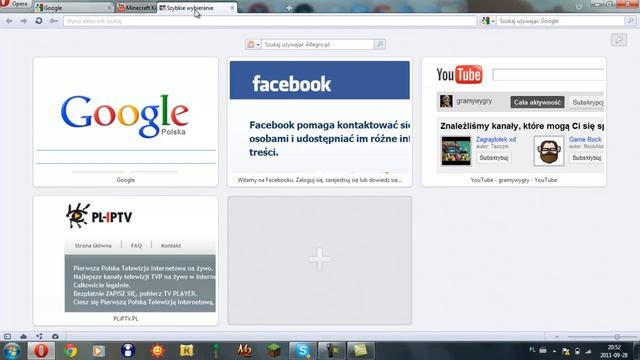The image size is (640, 360).
Task: Launch Google Chrome from the taskbar
Action: [x=70, y=351]
